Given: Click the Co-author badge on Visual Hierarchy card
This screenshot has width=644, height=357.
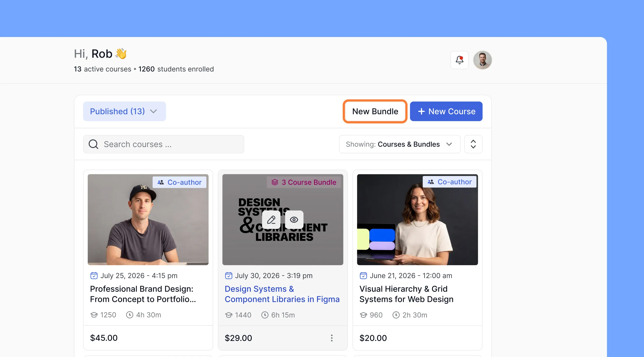Looking at the screenshot, I should tap(449, 182).
